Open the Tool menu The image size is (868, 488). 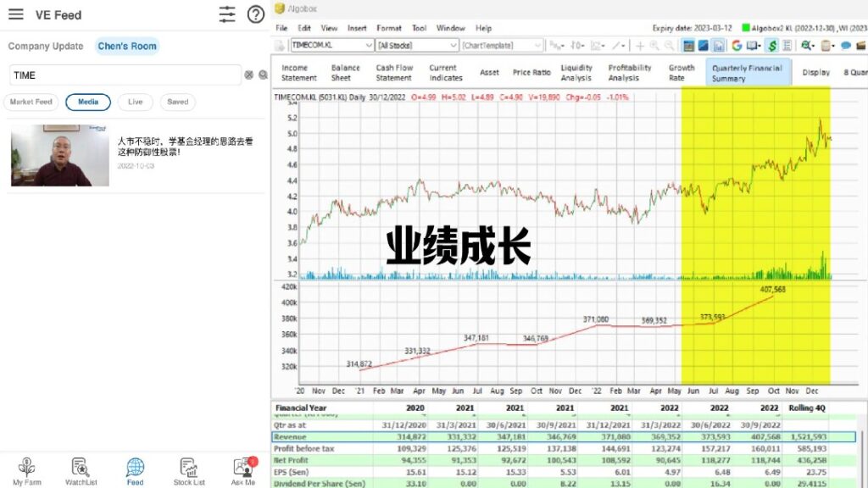419,28
